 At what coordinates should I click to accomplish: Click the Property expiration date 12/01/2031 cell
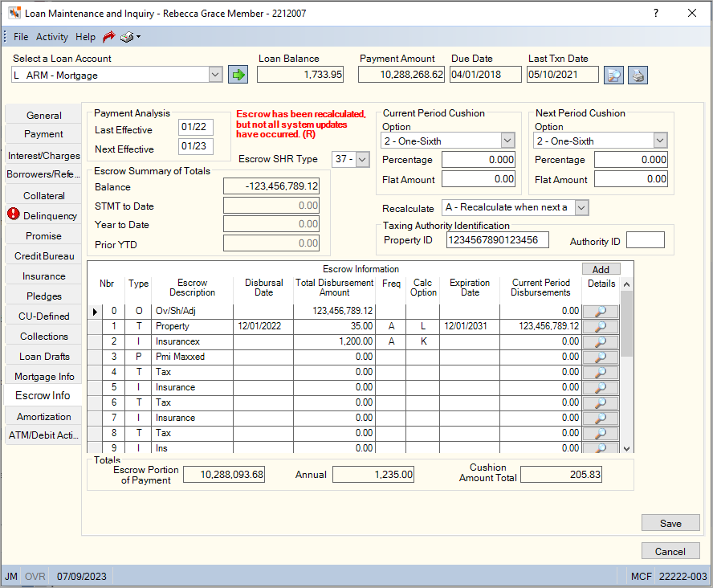(x=469, y=326)
